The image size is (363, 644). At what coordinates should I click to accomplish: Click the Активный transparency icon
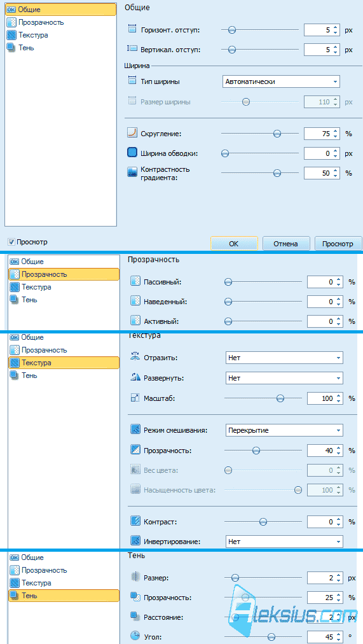point(135,321)
